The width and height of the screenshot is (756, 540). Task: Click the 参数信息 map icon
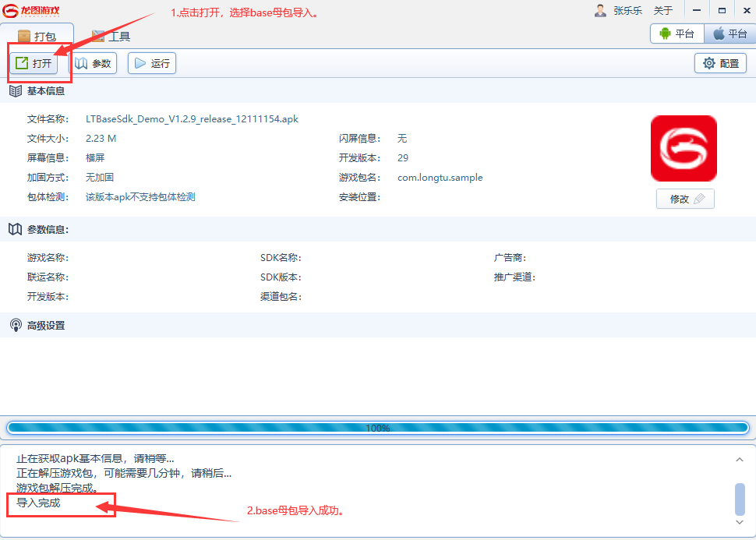click(x=15, y=229)
